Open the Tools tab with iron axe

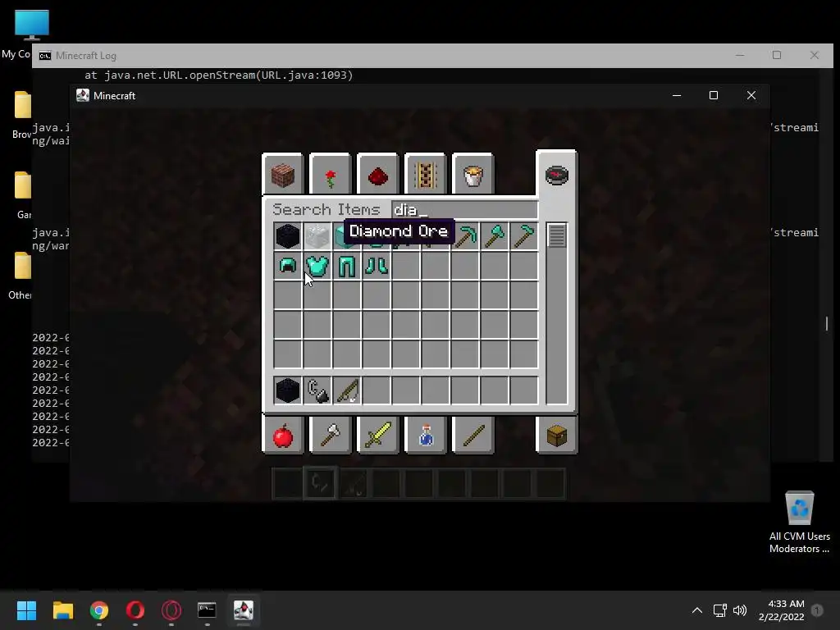pos(330,435)
